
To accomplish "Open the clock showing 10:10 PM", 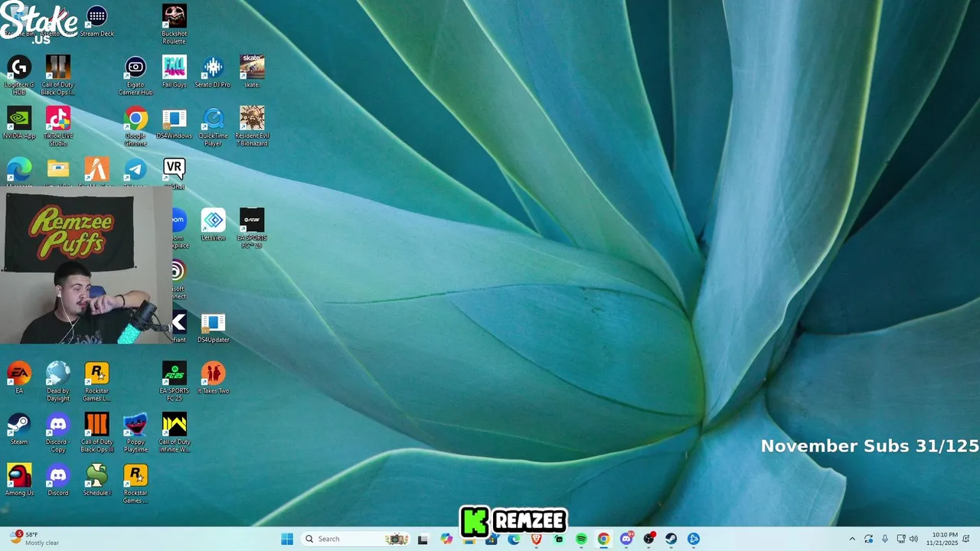I will pos(942,539).
